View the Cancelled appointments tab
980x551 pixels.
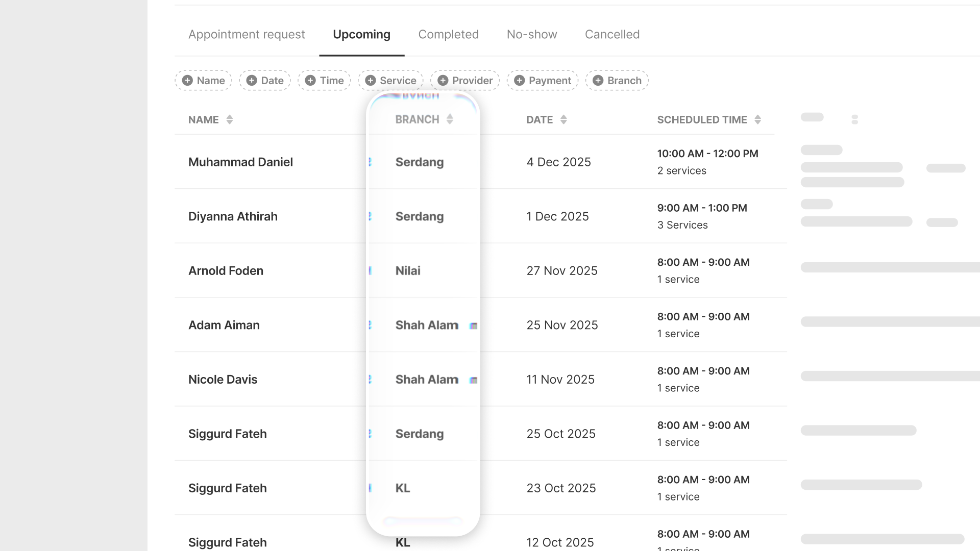[612, 34]
